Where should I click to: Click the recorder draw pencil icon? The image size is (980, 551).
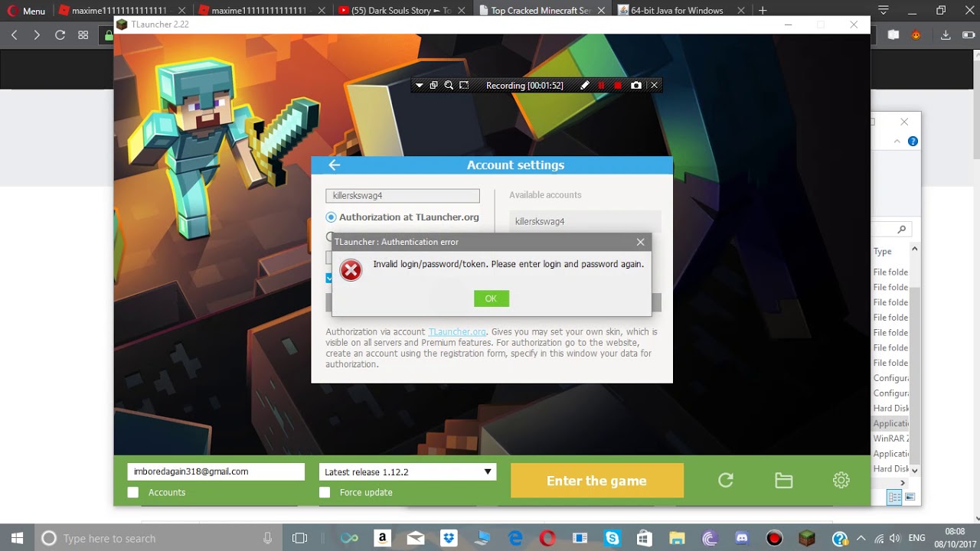(585, 86)
